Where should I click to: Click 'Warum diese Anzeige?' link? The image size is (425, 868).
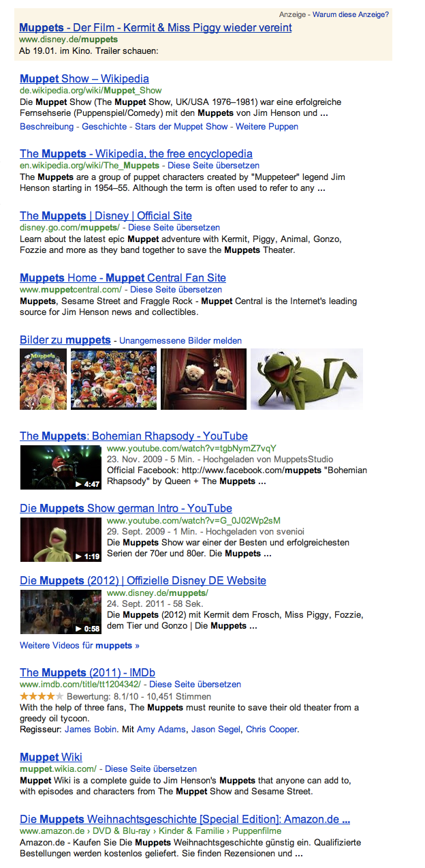[351, 14]
